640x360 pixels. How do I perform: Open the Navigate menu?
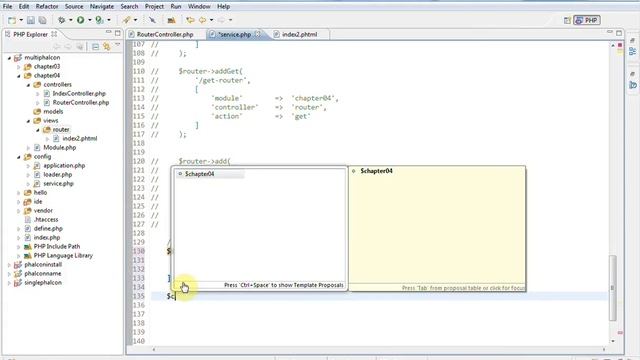[102, 7]
